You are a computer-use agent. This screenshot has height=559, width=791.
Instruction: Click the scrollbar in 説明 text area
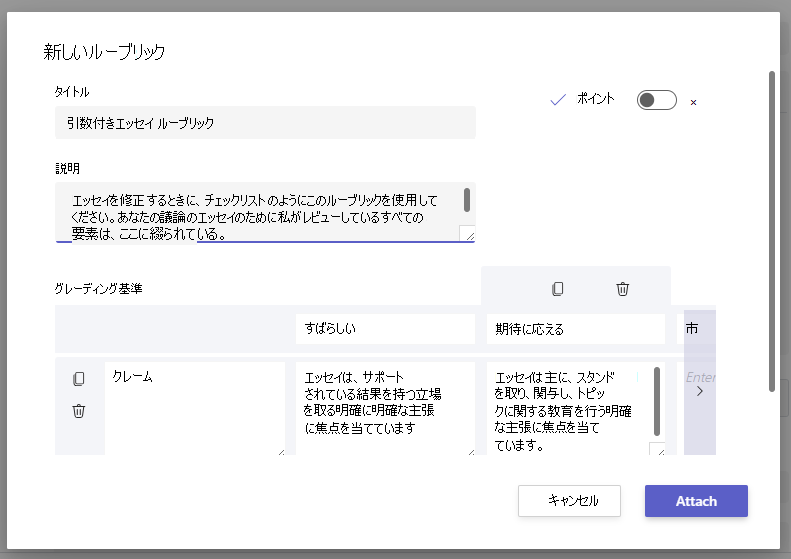tap(467, 200)
